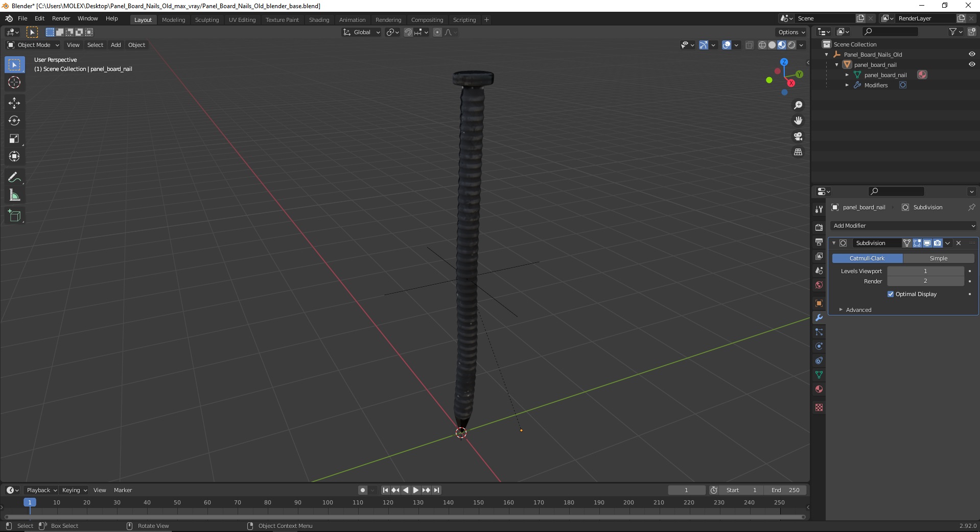Toggle X-ray viewport mode

point(750,45)
